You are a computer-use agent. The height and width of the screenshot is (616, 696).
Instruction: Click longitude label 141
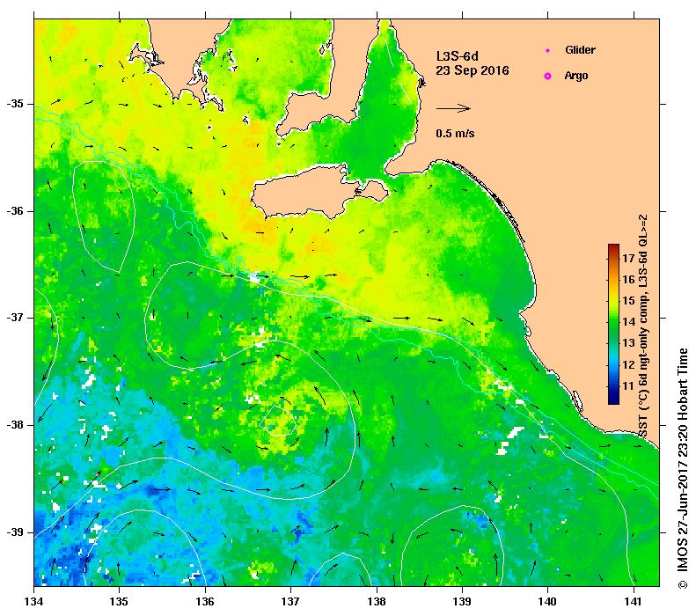coord(634,602)
